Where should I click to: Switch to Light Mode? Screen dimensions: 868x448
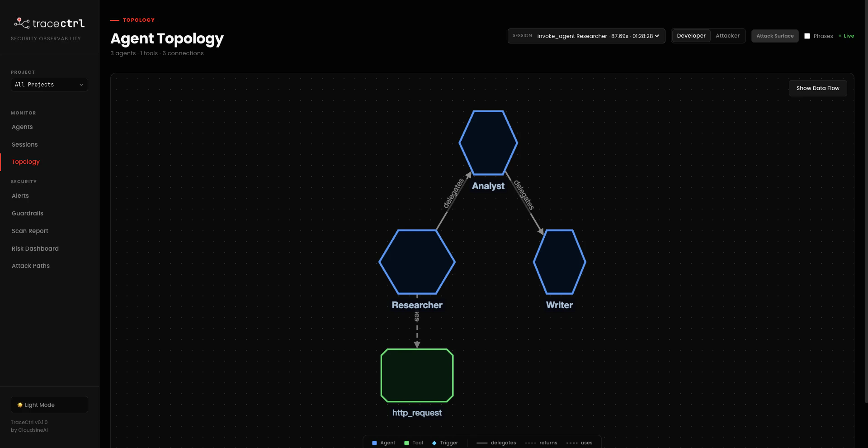49,405
